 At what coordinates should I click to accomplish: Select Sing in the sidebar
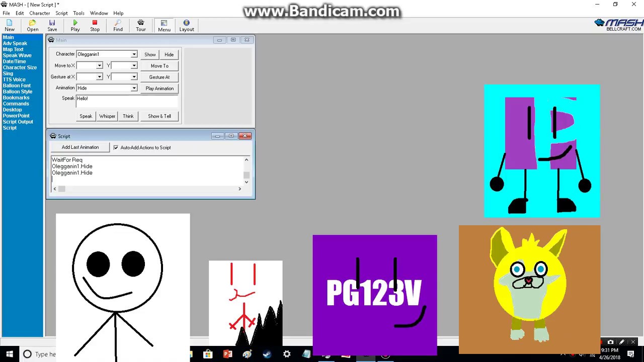[8, 73]
